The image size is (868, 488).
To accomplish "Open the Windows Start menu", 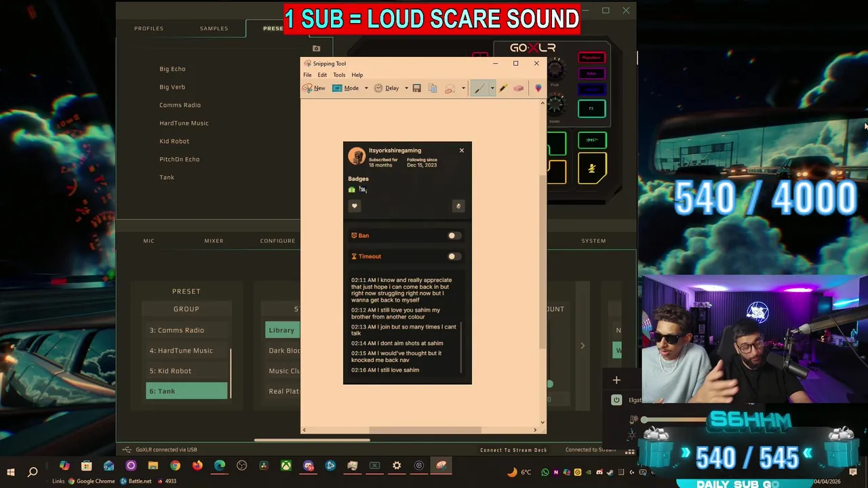I will coord(11,472).
